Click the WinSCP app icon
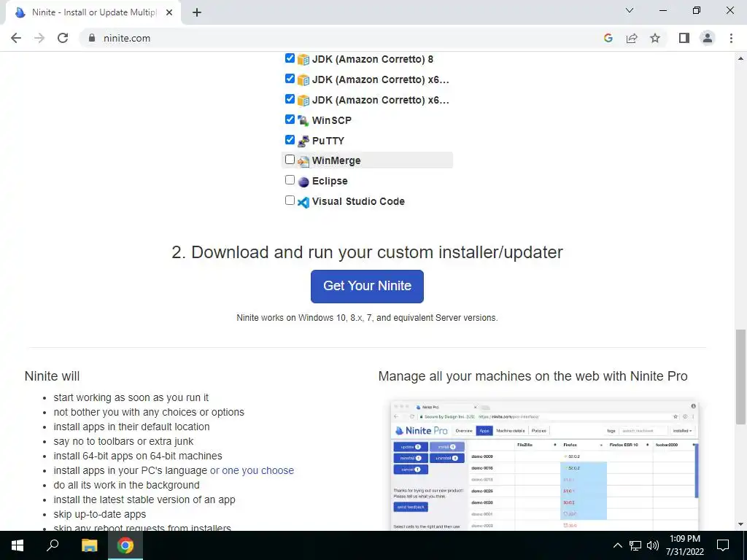This screenshot has width=747, height=560. [x=303, y=120]
